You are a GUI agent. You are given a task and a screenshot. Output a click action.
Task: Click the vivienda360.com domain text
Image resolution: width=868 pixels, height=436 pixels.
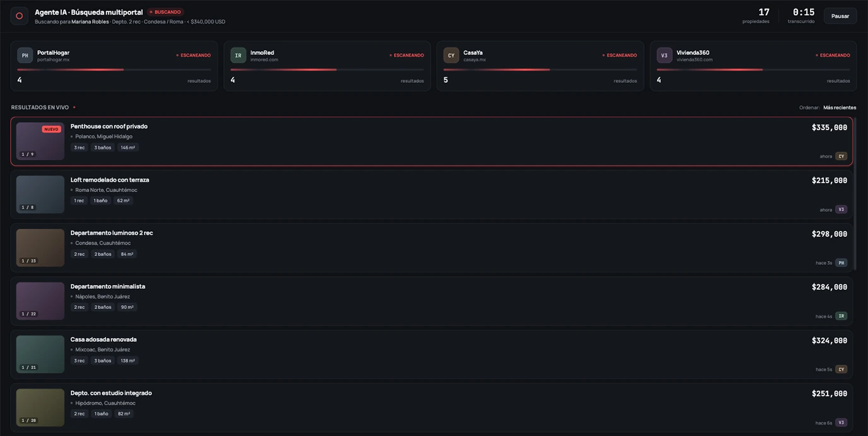coord(694,59)
